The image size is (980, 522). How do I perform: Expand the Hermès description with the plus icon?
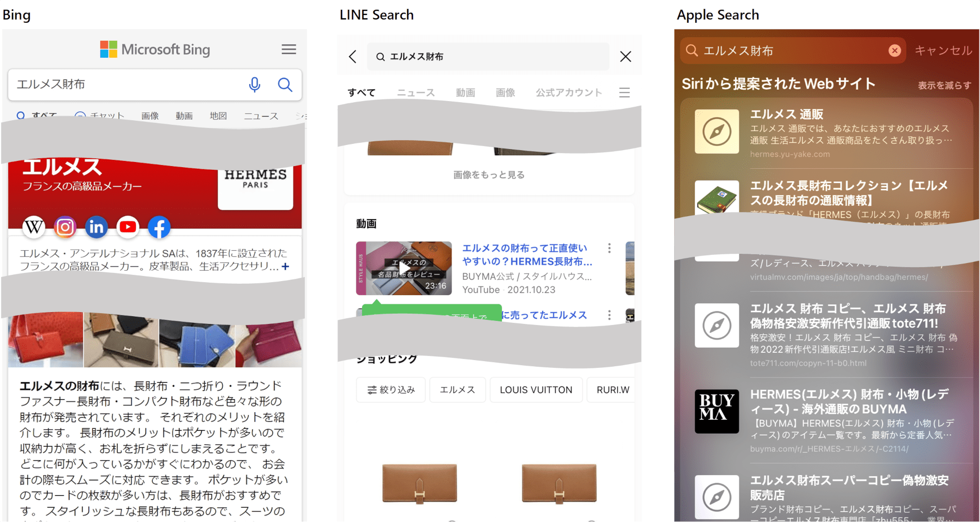285,267
